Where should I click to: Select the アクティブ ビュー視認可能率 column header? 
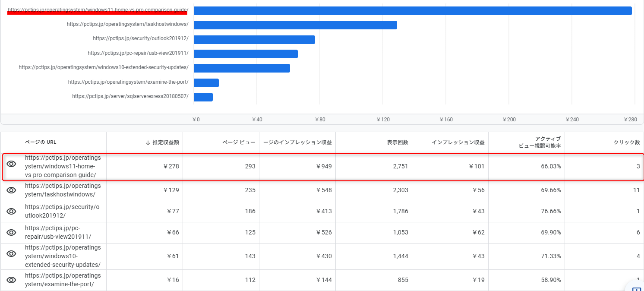[x=540, y=142]
